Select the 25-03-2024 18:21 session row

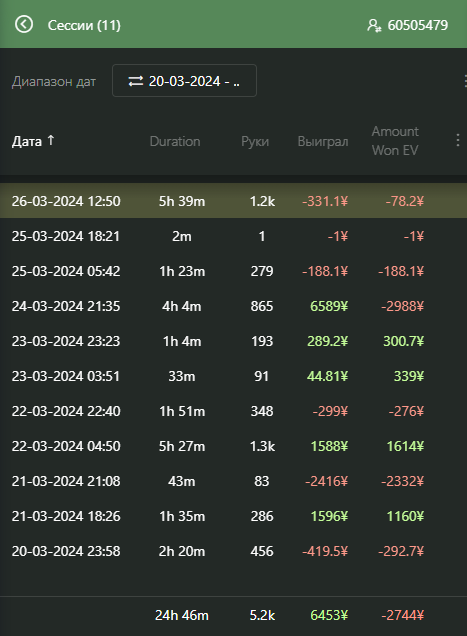click(233, 236)
